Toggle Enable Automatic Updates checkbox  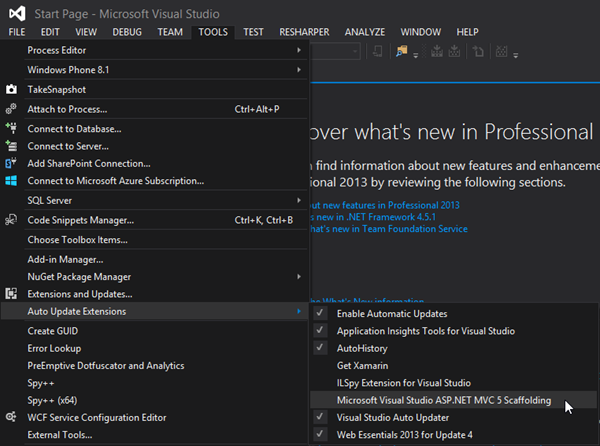coord(320,313)
